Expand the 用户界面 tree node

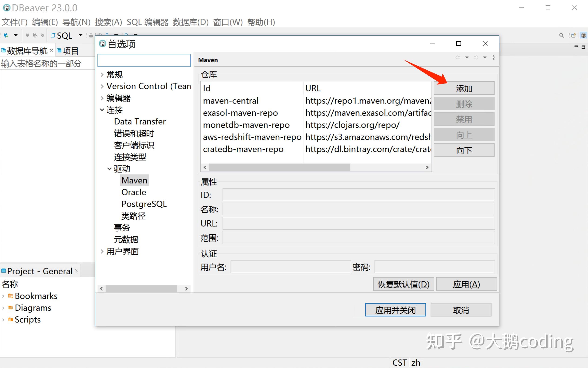coord(102,251)
